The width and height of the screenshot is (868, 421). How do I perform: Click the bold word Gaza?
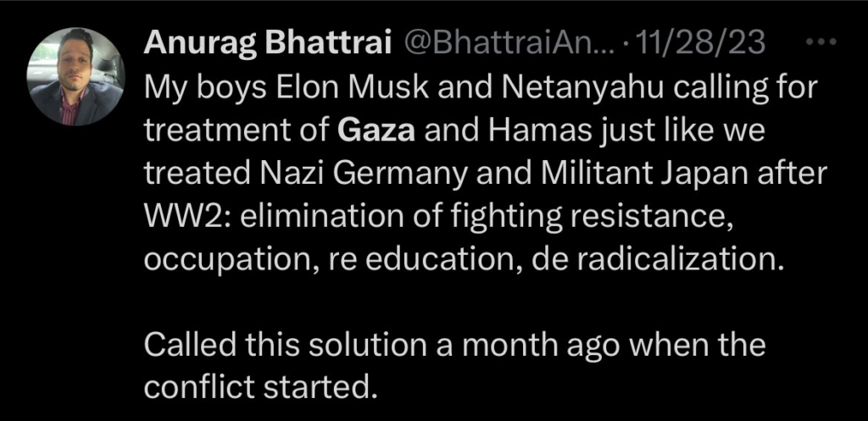[375, 130]
